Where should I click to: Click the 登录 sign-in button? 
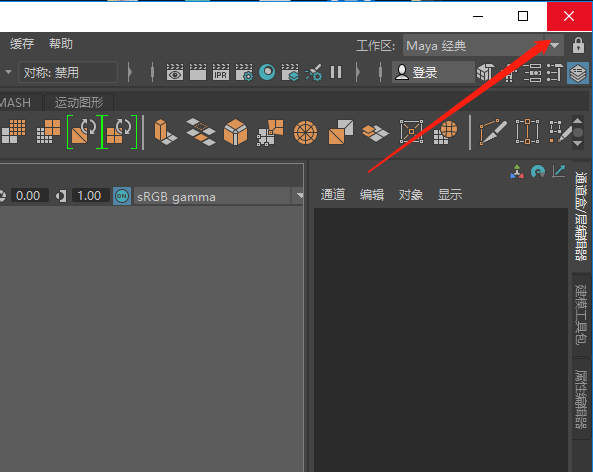[x=433, y=72]
